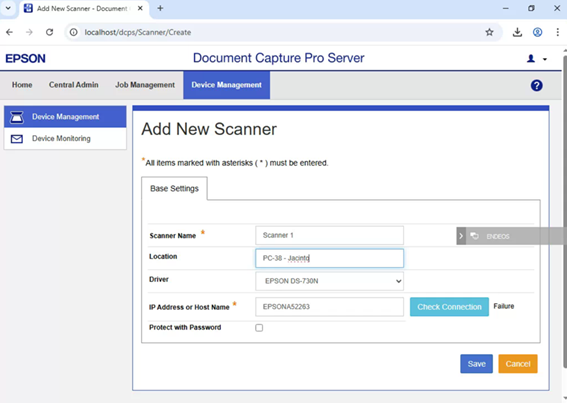Image resolution: width=567 pixels, height=403 pixels.
Task: Click the blue help question mark icon
Action: pyautogui.click(x=536, y=85)
